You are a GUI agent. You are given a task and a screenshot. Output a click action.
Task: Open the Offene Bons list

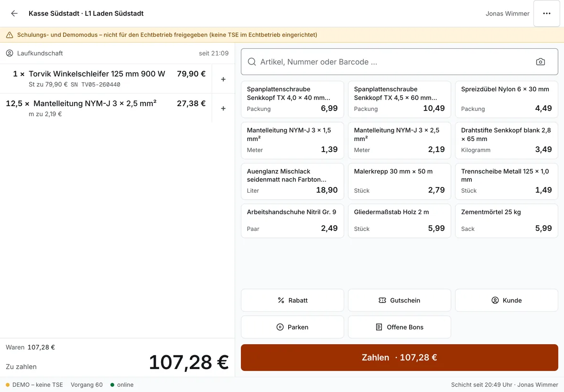pos(399,327)
